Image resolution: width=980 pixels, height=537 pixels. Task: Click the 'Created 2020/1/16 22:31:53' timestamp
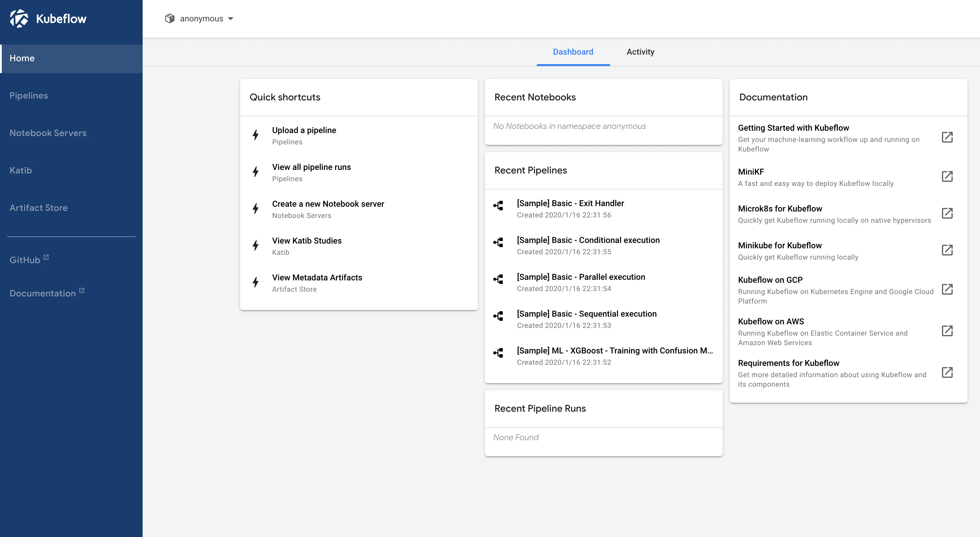tap(564, 326)
